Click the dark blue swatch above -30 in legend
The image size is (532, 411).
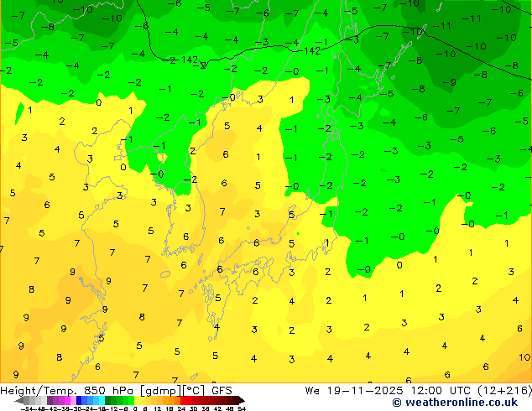click(x=79, y=400)
